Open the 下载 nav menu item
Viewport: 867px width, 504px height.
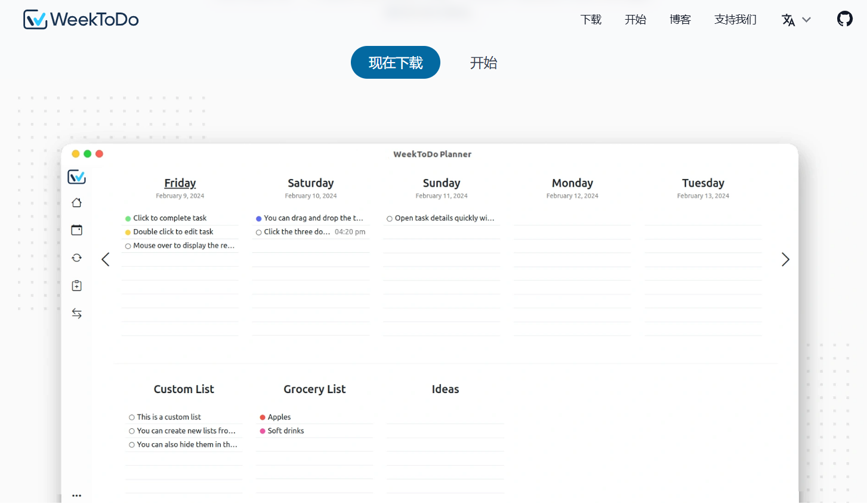point(591,20)
